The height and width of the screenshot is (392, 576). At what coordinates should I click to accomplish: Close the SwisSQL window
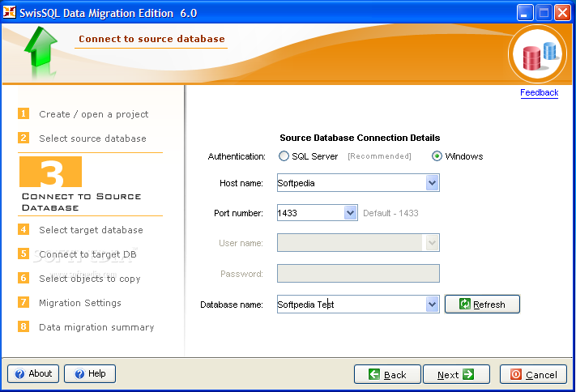[x=562, y=13]
